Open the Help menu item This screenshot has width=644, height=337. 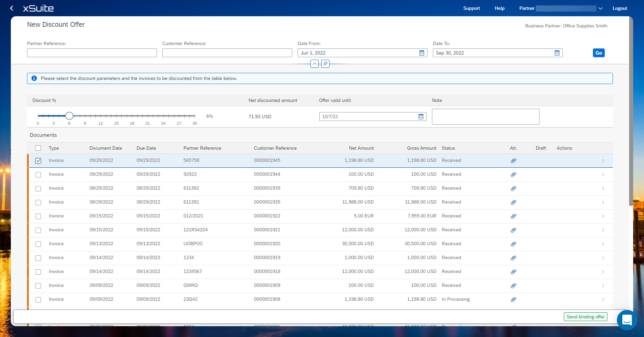(499, 8)
